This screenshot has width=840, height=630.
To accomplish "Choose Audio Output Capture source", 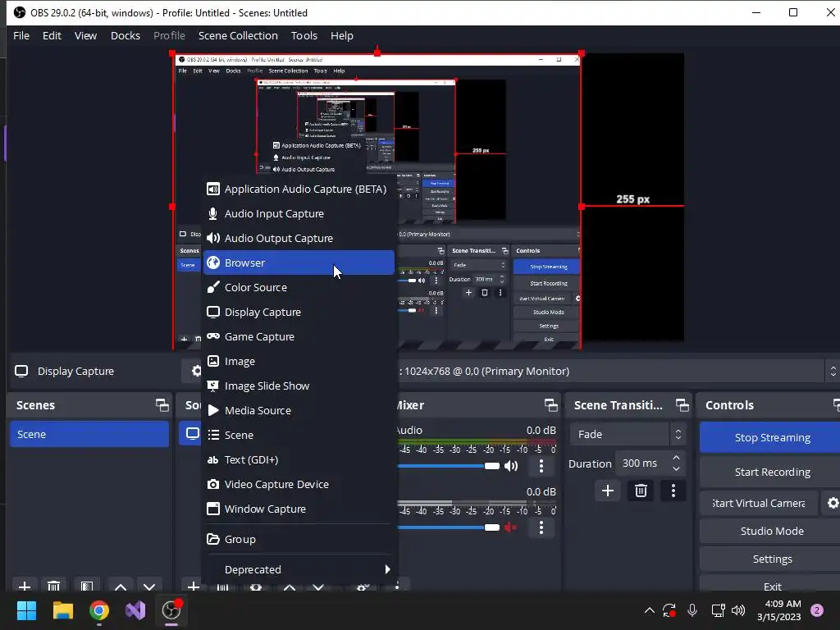I will [299, 239].
